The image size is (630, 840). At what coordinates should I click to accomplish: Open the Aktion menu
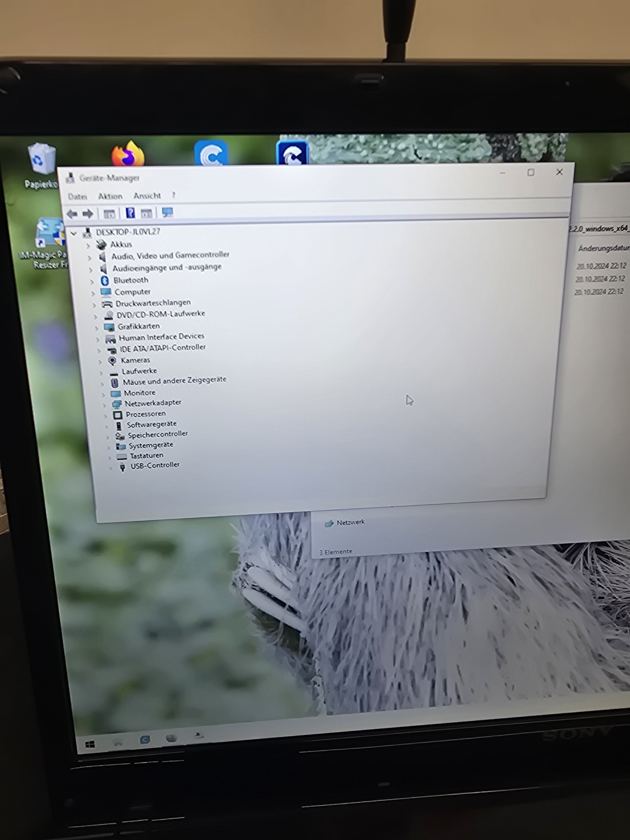click(x=110, y=196)
